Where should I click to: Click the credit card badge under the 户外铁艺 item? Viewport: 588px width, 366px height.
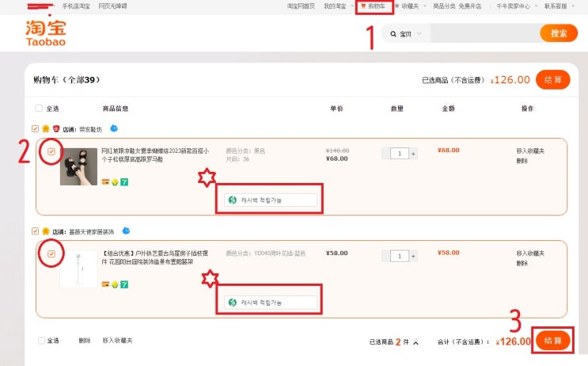(105, 284)
